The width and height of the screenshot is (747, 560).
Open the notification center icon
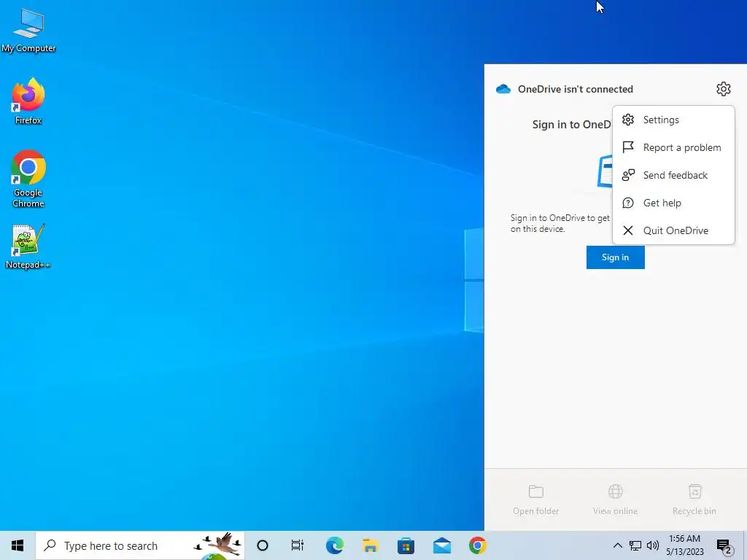[724, 546]
